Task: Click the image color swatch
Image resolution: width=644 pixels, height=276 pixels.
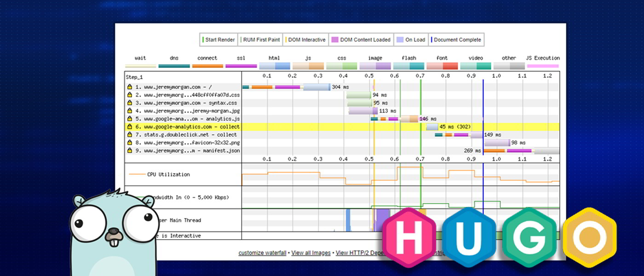Action: [375, 66]
